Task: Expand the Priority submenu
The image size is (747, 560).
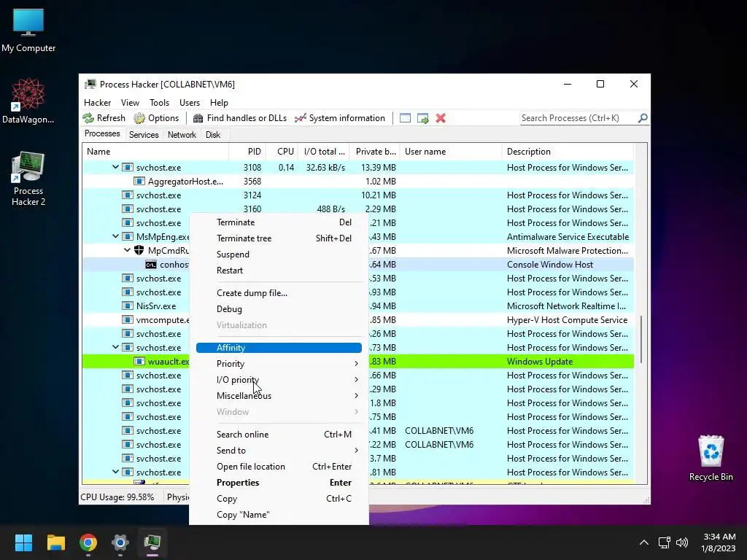Action: click(x=279, y=364)
